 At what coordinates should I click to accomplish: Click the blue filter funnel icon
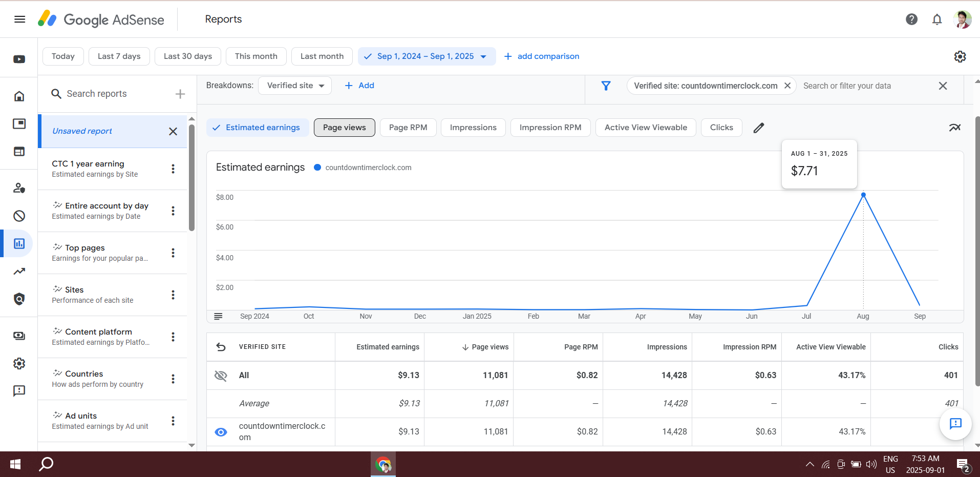[x=606, y=86]
